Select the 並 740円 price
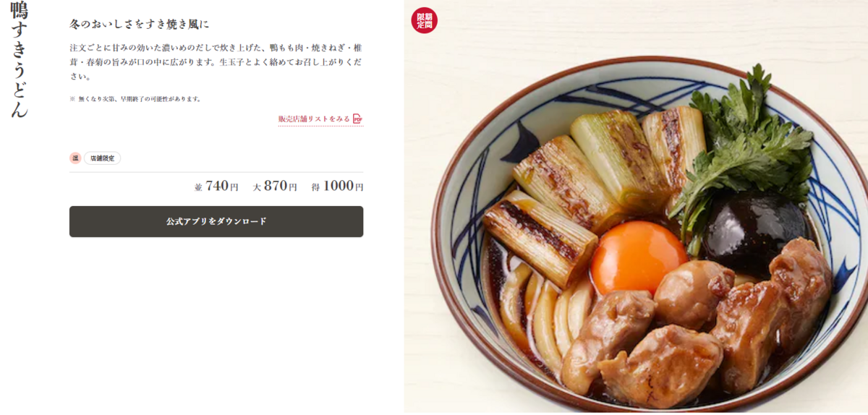Viewport: 868px width, 415px height. [216, 186]
